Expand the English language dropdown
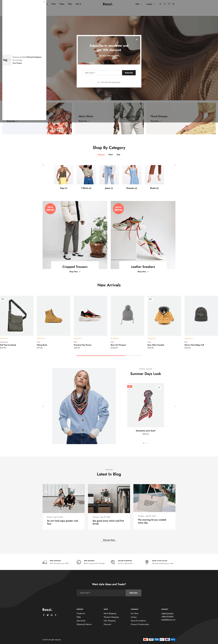Viewport: 218px width, 644px height. click(x=151, y=4)
